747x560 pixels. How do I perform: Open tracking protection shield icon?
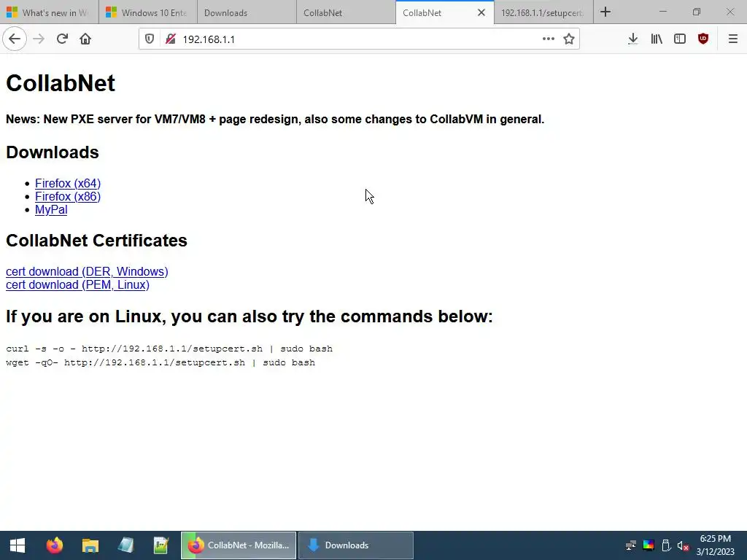150,39
